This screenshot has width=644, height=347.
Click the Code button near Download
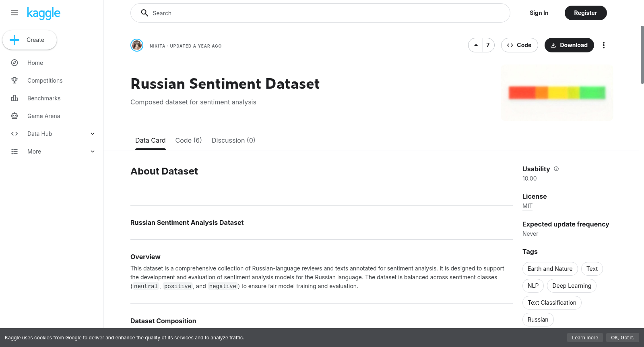coord(519,45)
